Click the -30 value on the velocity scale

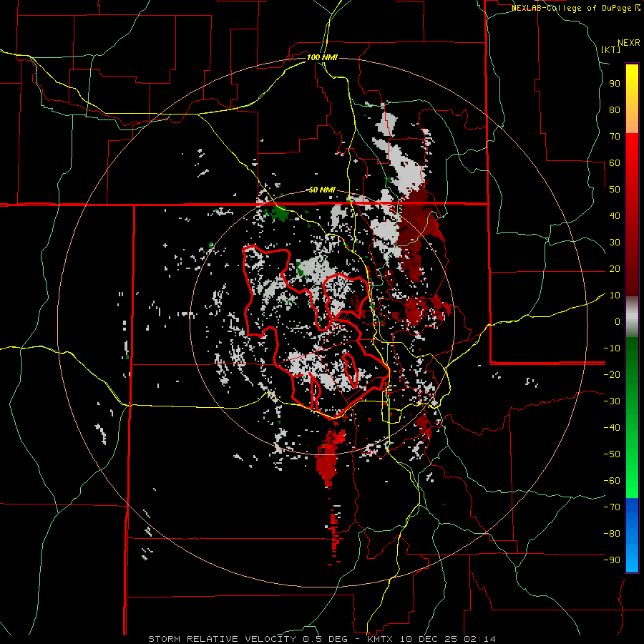612,401
